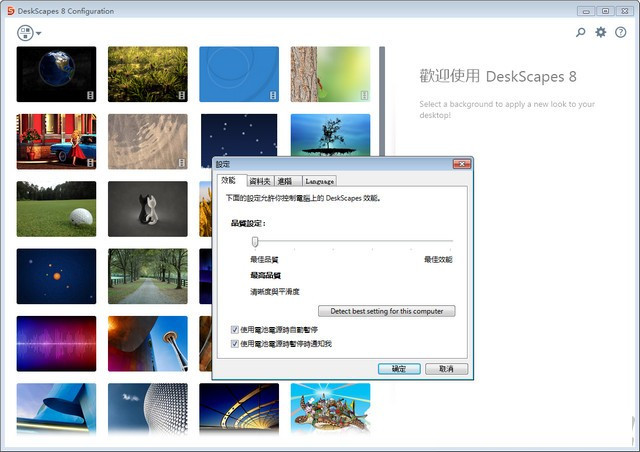Viewport: 640px width, 452px height.
Task: Open the 進階 tab
Action: [285, 181]
